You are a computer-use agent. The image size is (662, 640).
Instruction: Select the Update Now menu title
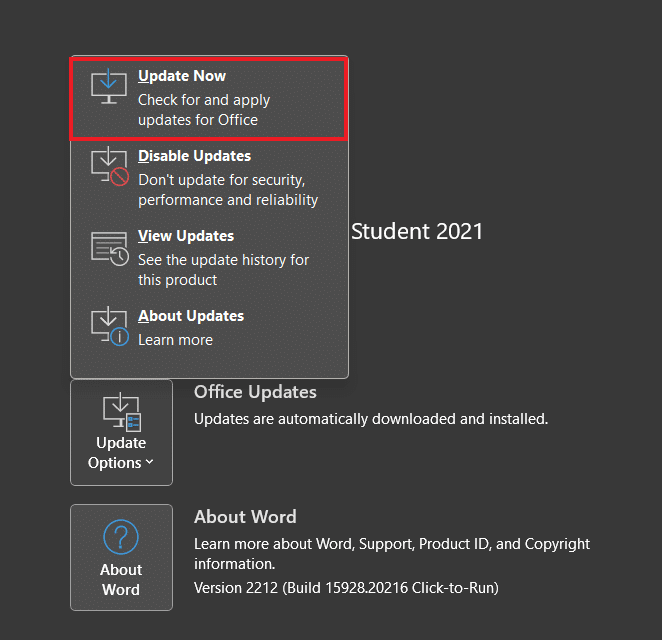point(182,76)
